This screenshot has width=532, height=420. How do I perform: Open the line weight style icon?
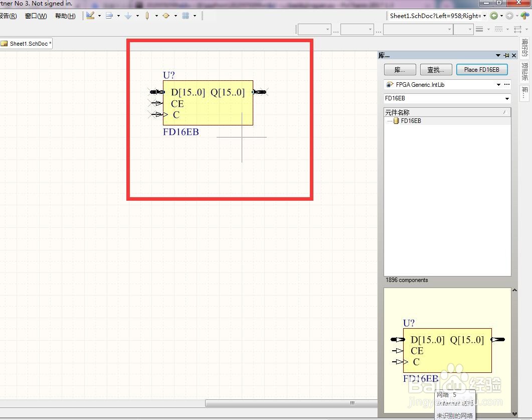click(x=479, y=30)
